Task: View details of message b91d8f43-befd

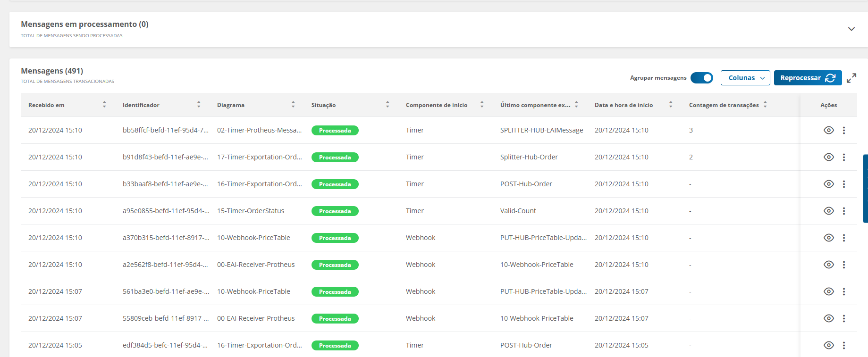Action: point(828,157)
